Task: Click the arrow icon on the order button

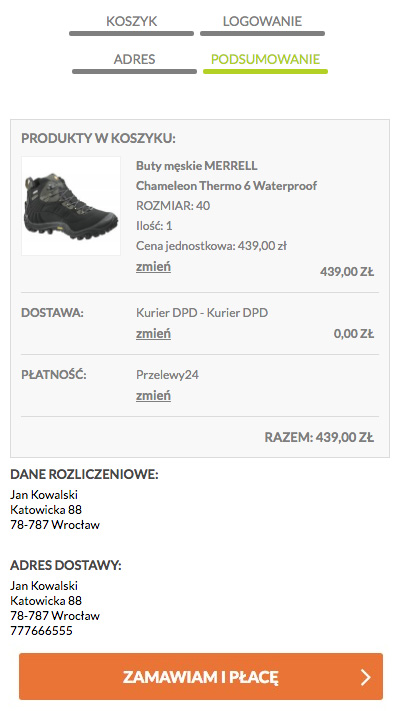Action: point(366,677)
